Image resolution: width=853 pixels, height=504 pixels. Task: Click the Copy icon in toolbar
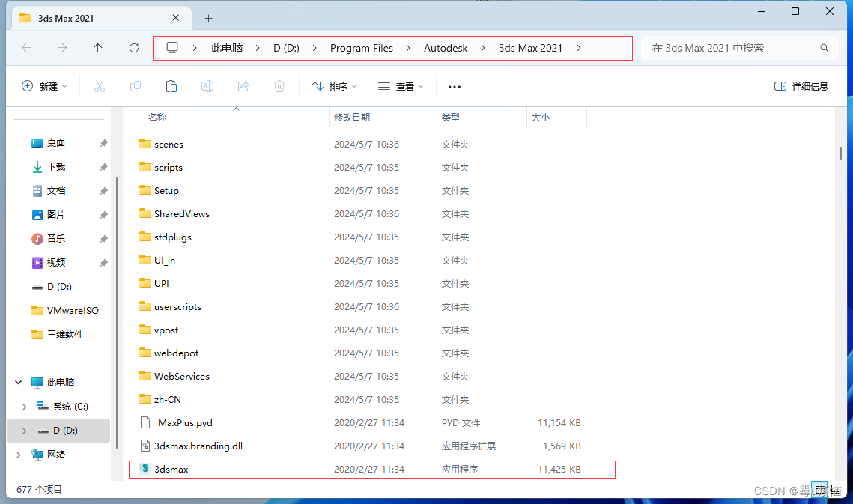[136, 86]
